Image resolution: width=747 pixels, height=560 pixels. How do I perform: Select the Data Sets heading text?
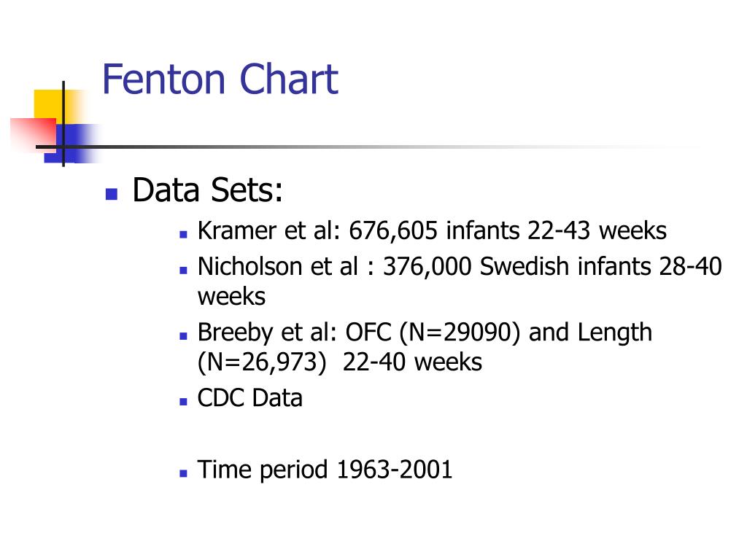coord(207,190)
